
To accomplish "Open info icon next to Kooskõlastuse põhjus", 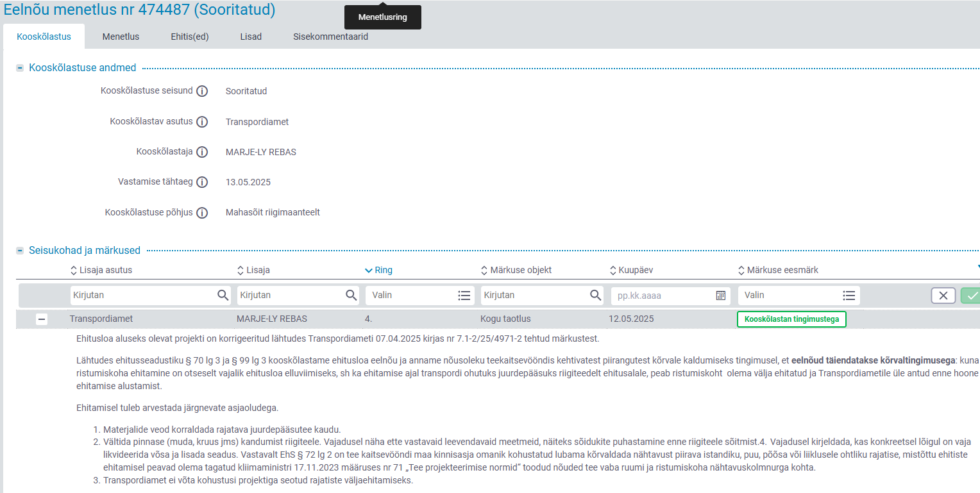I will pyautogui.click(x=202, y=213).
